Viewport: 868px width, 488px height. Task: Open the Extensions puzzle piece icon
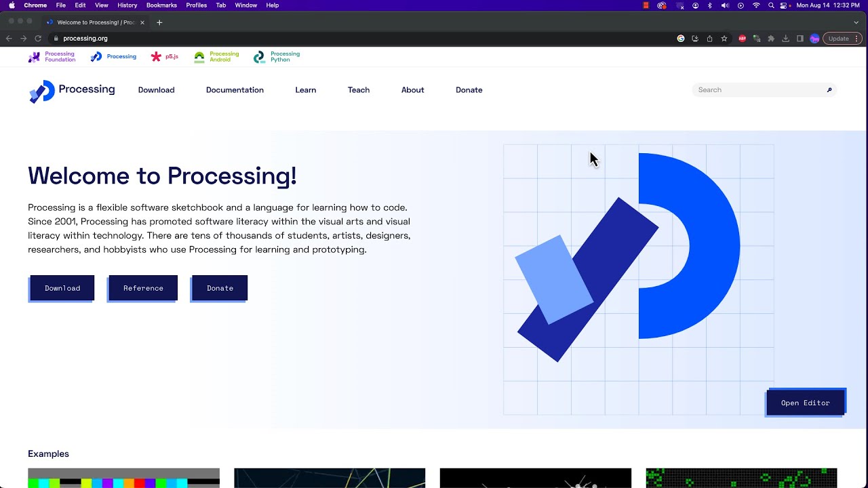771,39
